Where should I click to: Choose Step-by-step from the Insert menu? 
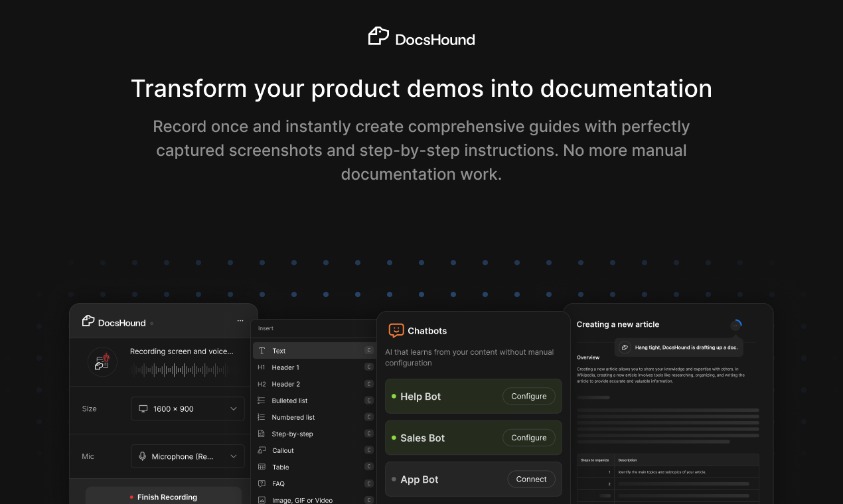[x=315, y=434]
